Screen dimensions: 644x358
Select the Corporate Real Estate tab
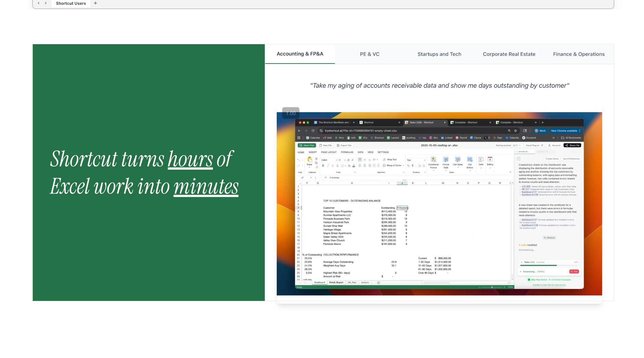click(509, 54)
